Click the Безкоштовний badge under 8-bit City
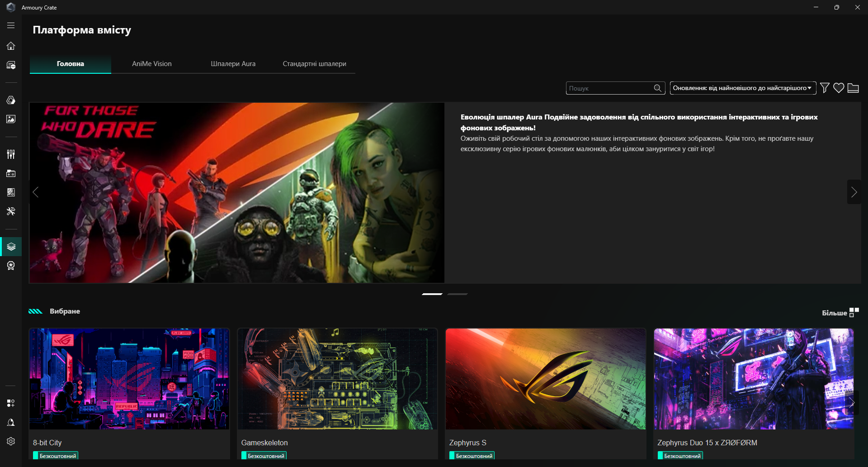 (56, 456)
